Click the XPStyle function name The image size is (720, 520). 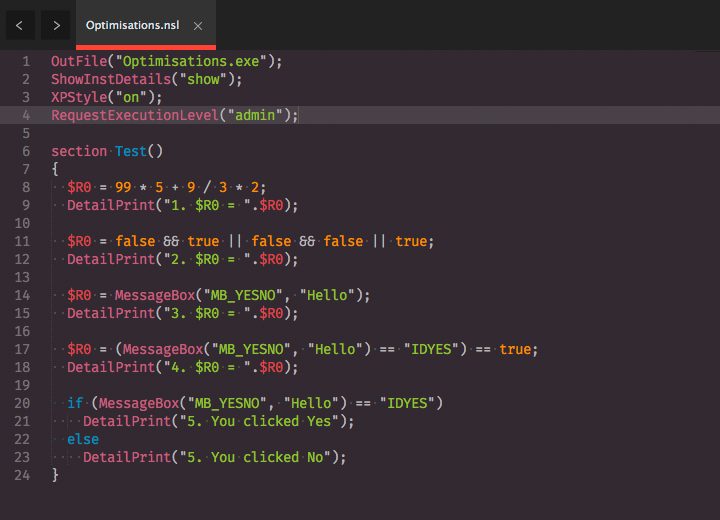[x=79, y=97]
